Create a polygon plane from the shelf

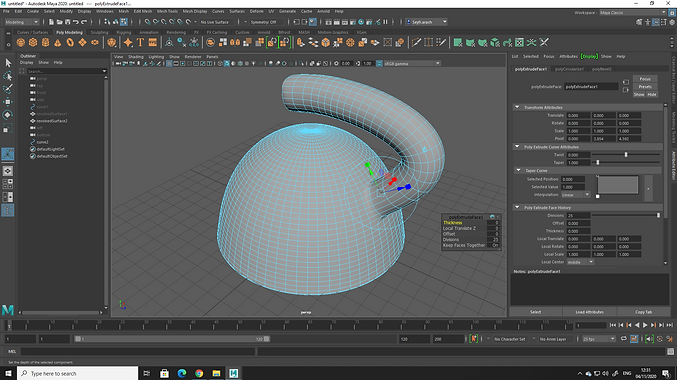pyautogui.click(x=82, y=42)
